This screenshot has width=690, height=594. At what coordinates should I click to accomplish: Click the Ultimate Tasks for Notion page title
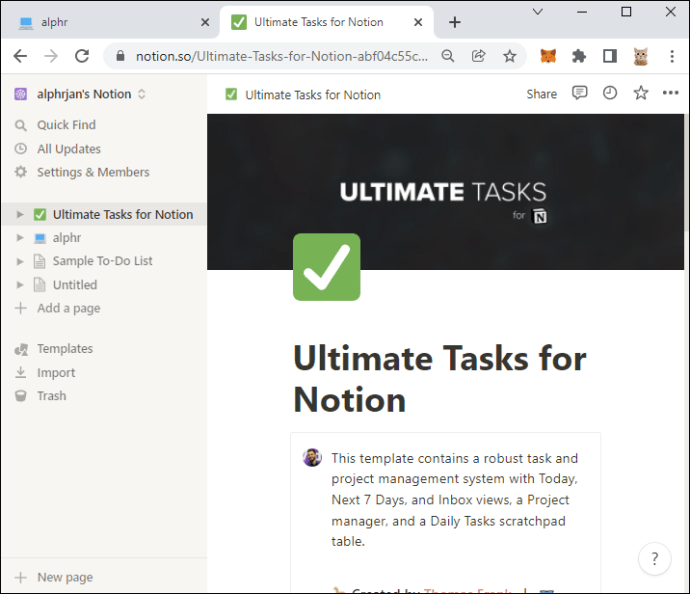tap(440, 379)
